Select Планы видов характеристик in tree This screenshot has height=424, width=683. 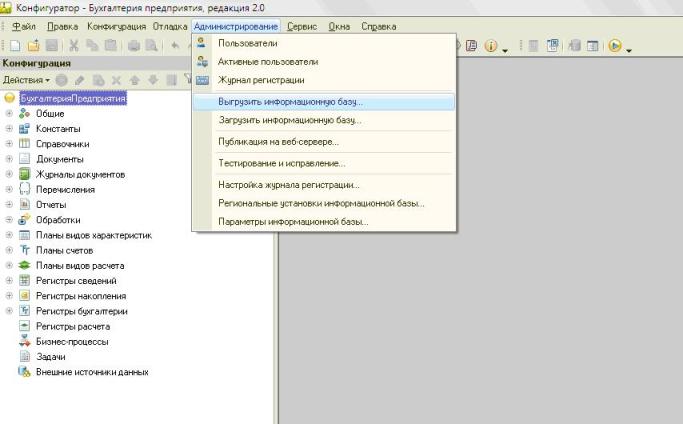tap(94, 235)
